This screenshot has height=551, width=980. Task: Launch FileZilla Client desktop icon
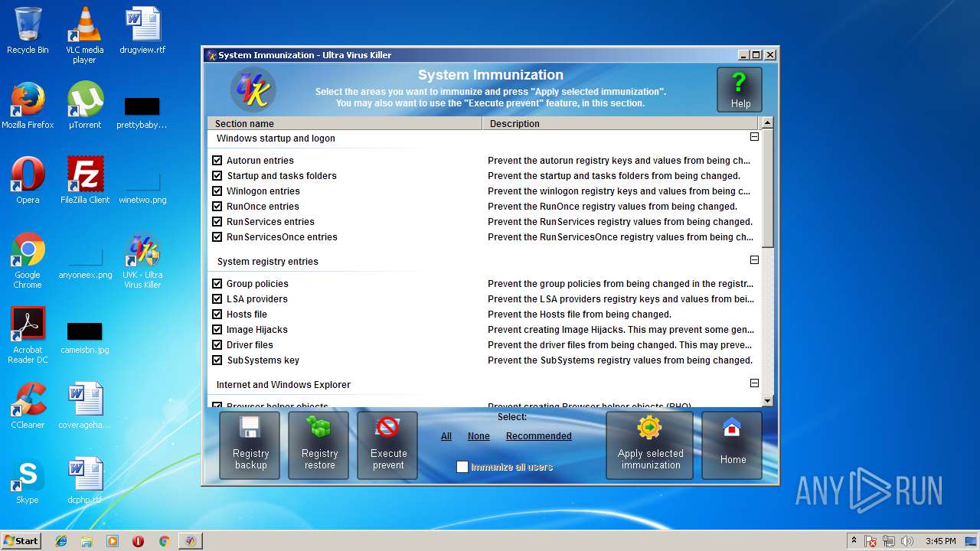pyautogui.click(x=85, y=181)
